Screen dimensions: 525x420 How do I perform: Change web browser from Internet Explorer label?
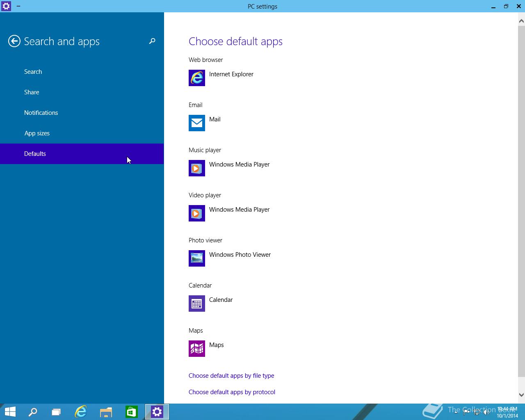231,74
